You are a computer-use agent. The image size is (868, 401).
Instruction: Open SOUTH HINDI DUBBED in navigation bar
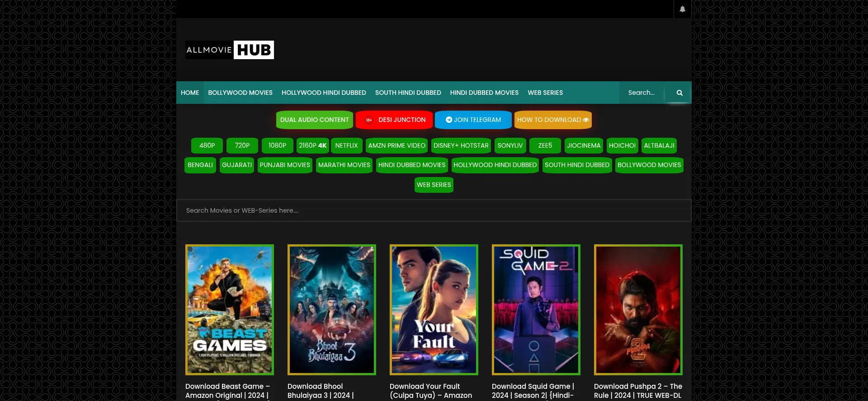[x=408, y=93]
